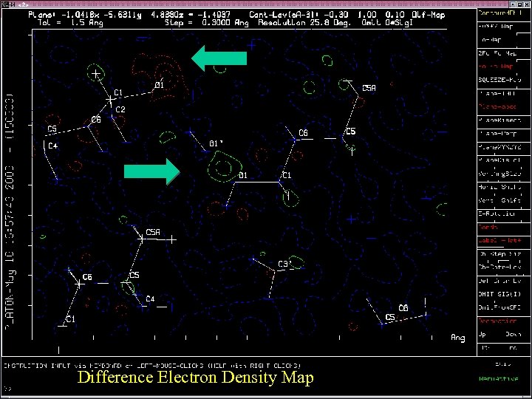
Task: Click the C5A label at upper right
Action: 369,88
